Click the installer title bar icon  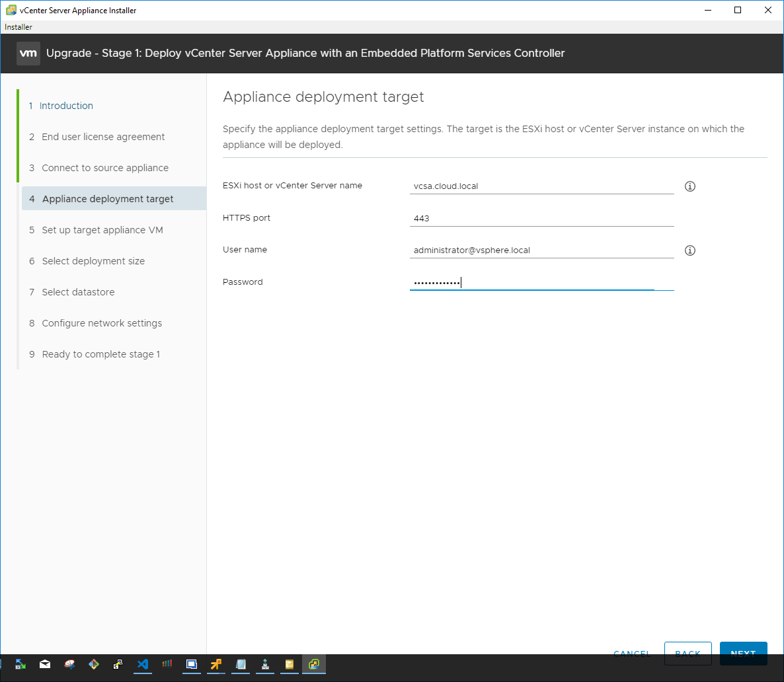(11, 10)
